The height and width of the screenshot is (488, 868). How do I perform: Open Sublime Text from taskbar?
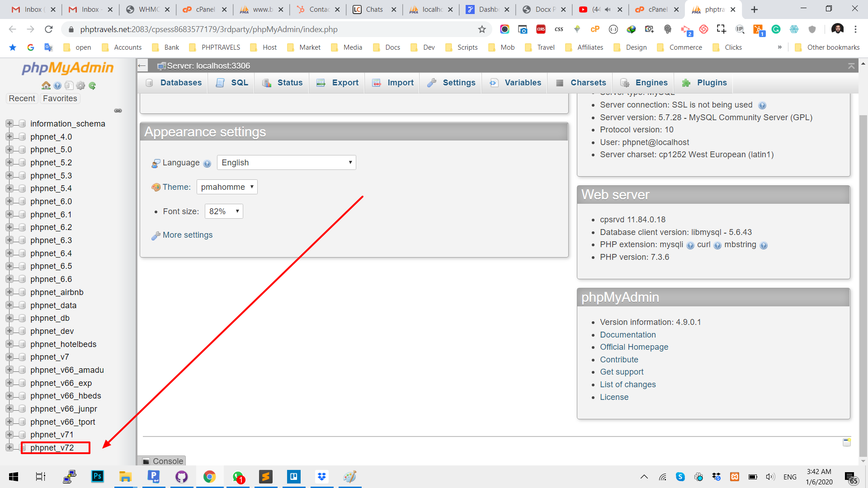tap(266, 477)
